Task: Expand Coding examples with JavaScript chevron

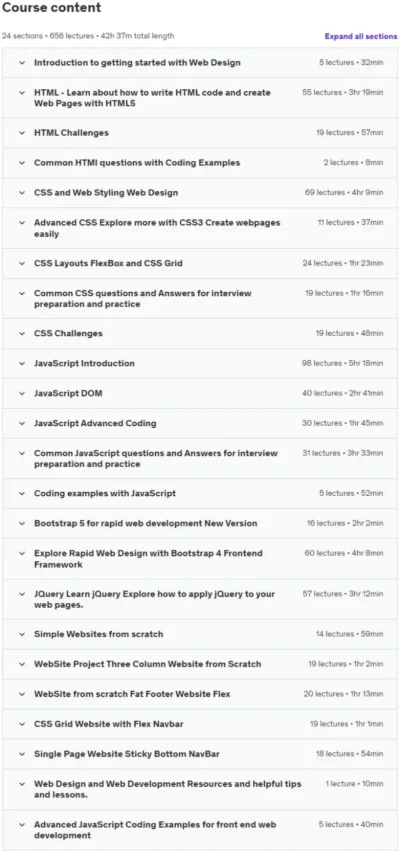Action: [x=22, y=493]
